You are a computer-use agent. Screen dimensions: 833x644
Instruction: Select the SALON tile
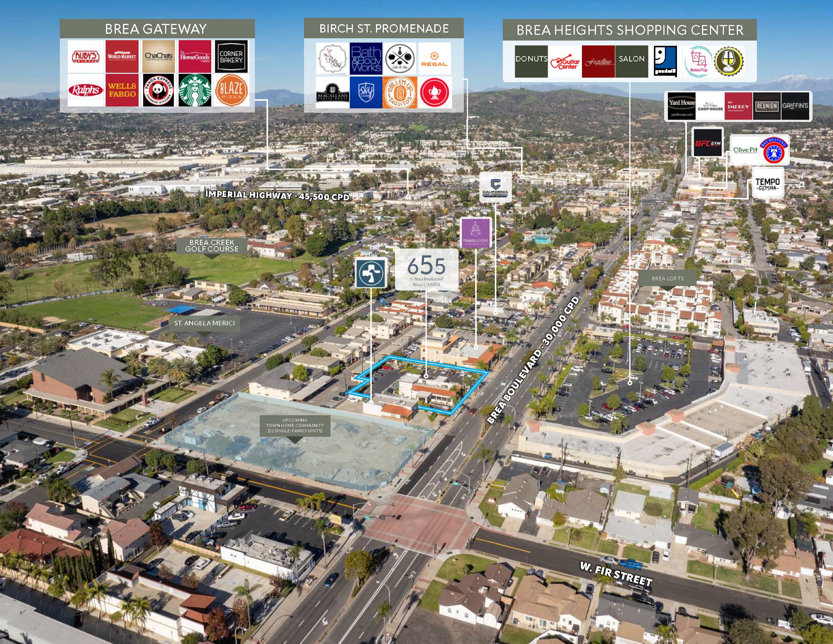click(x=632, y=62)
